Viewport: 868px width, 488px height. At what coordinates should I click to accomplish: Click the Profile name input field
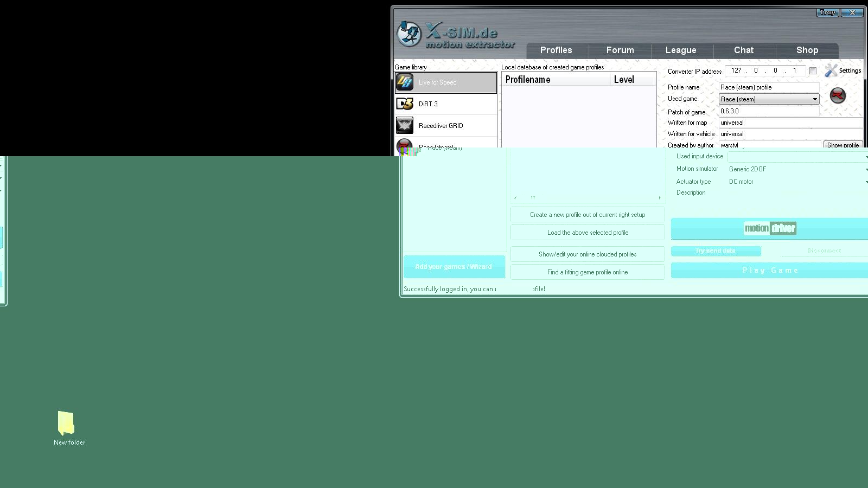coord(768,87)
